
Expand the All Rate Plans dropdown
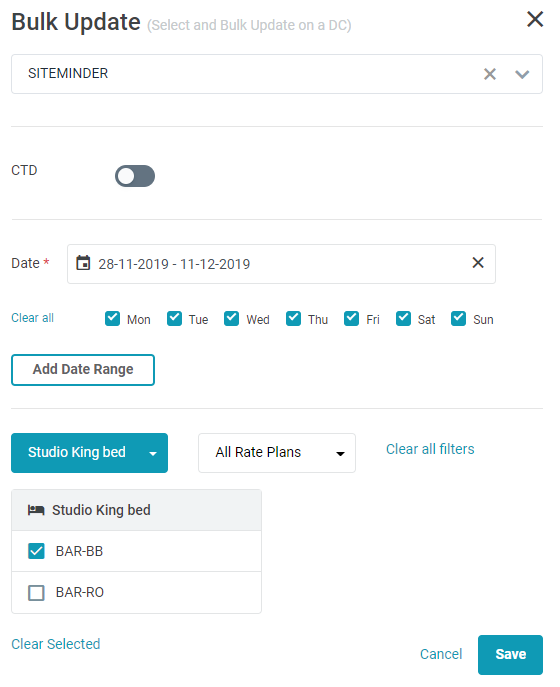pyautogui.click(x=276, y=453)
